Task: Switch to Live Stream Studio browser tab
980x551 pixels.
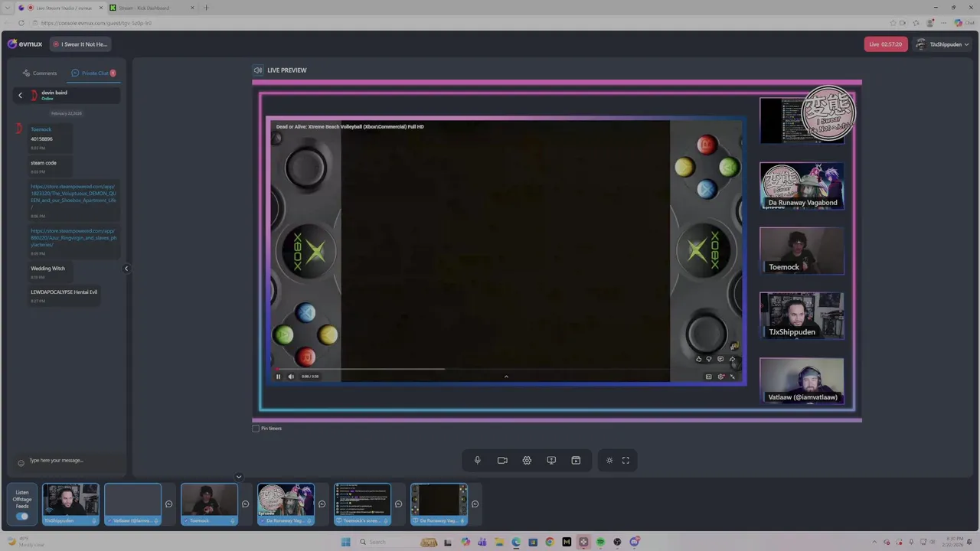Action: tap(60, 8)
